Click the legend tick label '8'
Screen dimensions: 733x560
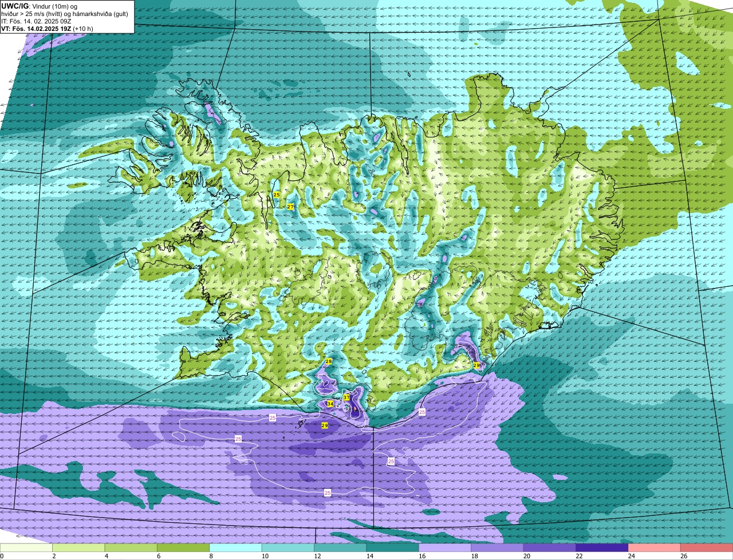[x=210, y=556]
